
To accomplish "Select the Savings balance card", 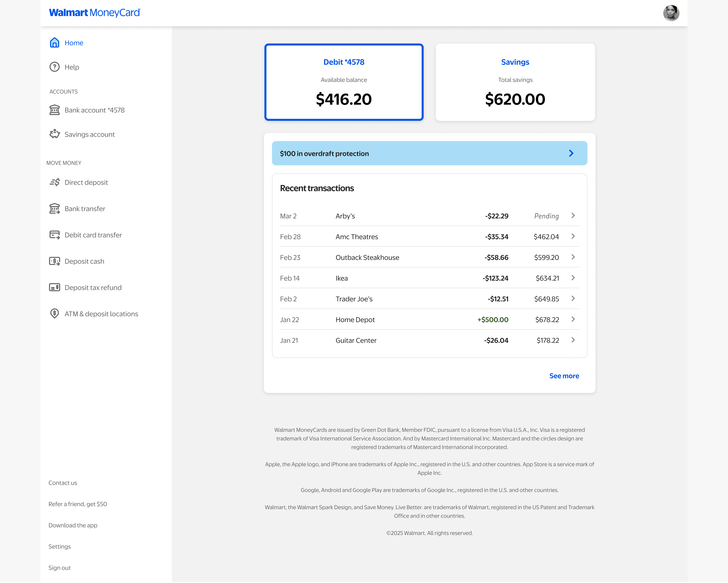I will pos(515,82).
